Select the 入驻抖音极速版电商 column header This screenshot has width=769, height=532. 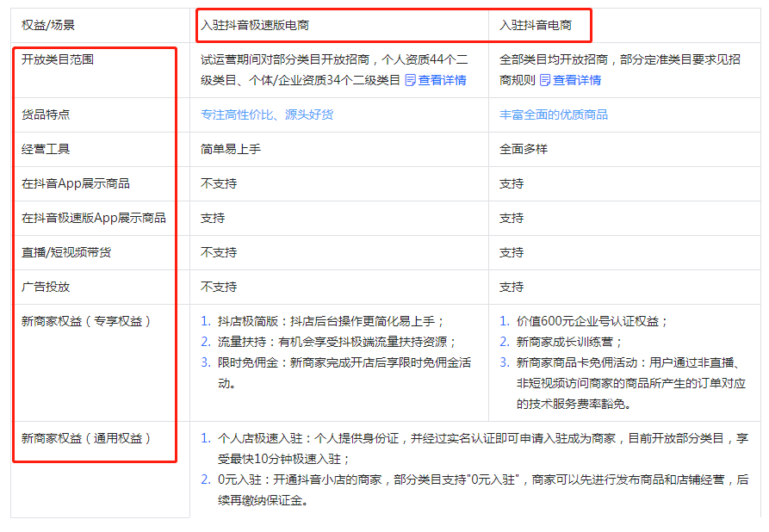[257, 25]
